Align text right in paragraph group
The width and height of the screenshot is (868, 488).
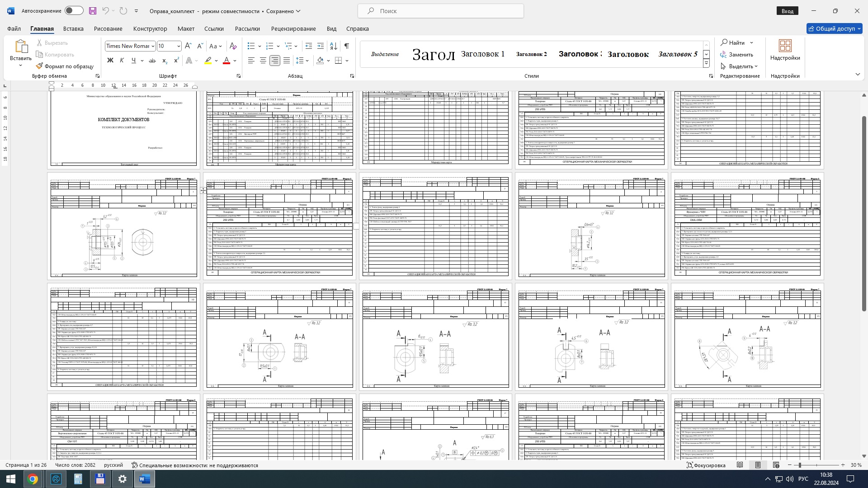tap(274, 61)
